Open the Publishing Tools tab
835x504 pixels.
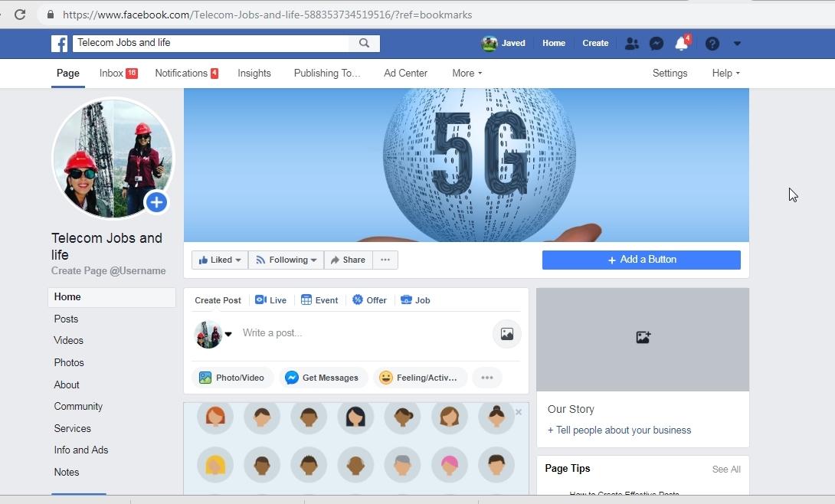[327, 74]
